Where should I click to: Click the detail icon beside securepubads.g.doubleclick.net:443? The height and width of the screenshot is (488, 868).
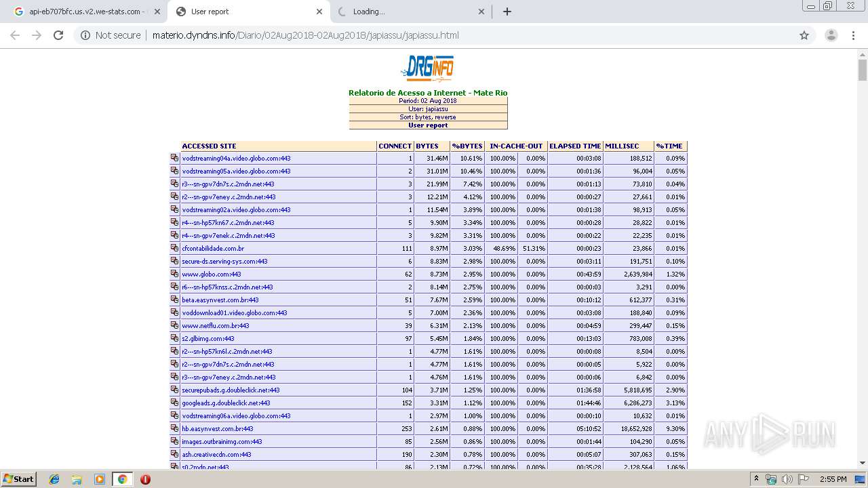tap(174, 390)
